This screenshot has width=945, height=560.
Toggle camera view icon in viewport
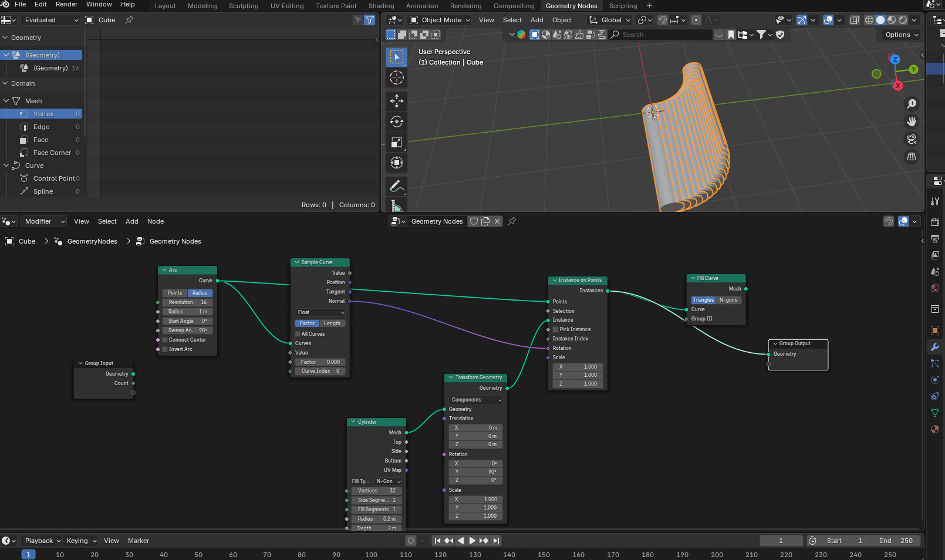912,139
